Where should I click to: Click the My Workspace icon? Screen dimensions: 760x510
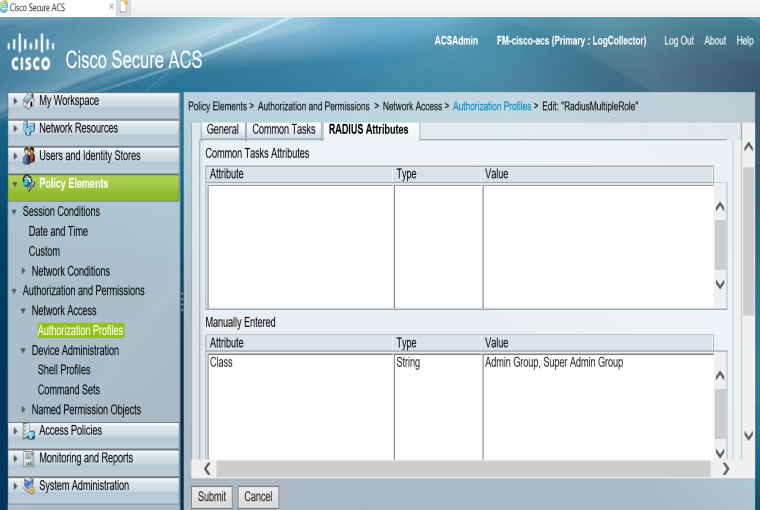pos(28,101)
